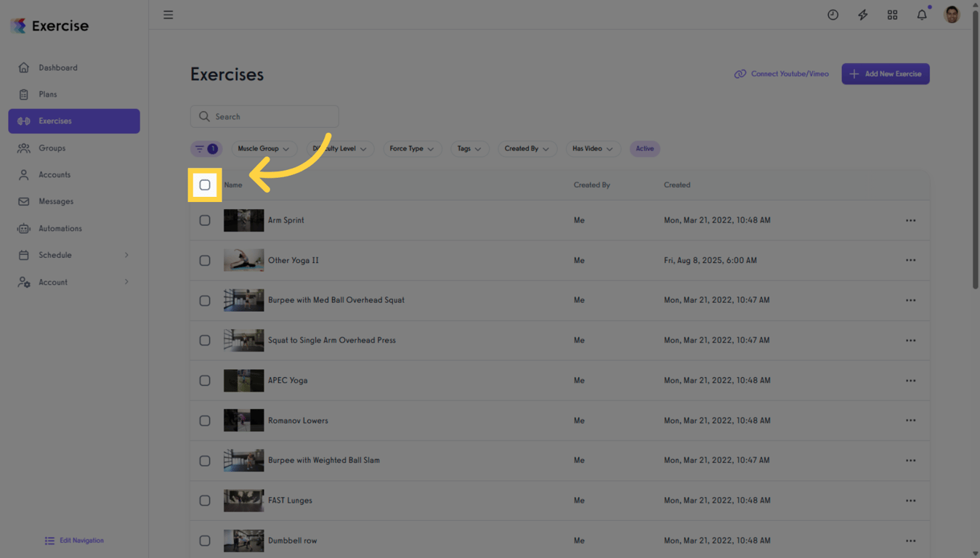Expand the Account sidebar submenu
The height and width of the screenshot is (558, 980).
[x=126, y=282]
